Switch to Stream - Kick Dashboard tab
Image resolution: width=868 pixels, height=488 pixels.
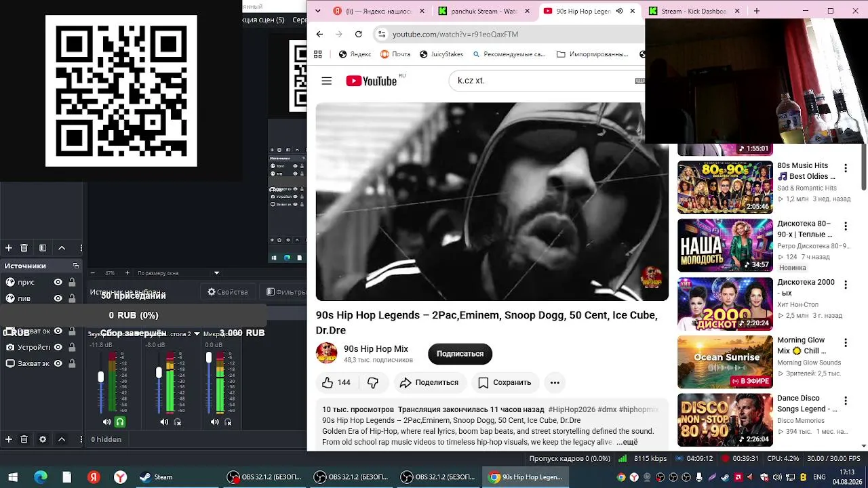pos(694,11)
